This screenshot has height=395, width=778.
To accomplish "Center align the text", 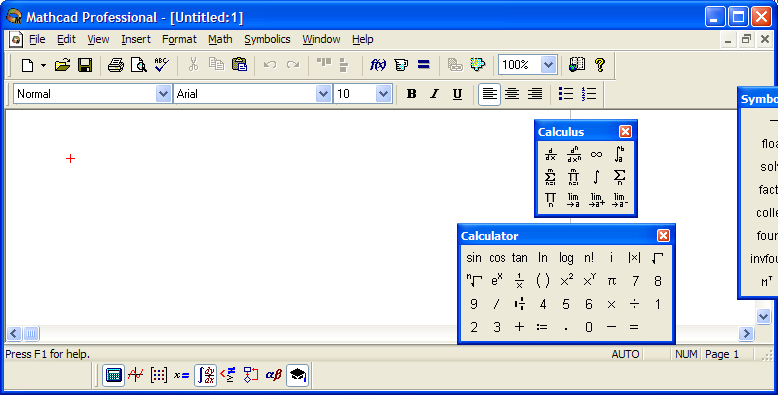I will click(x=512, y=94).
